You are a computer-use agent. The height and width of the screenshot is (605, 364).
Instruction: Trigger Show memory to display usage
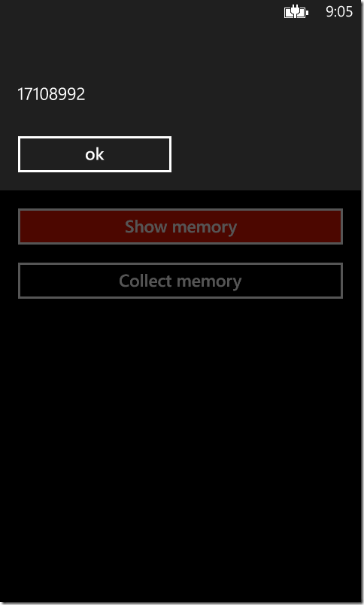pos(180,226)
